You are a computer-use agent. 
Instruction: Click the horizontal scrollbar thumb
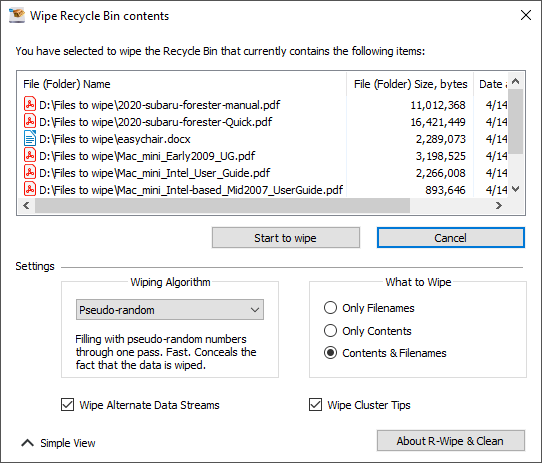pos(223,205)
